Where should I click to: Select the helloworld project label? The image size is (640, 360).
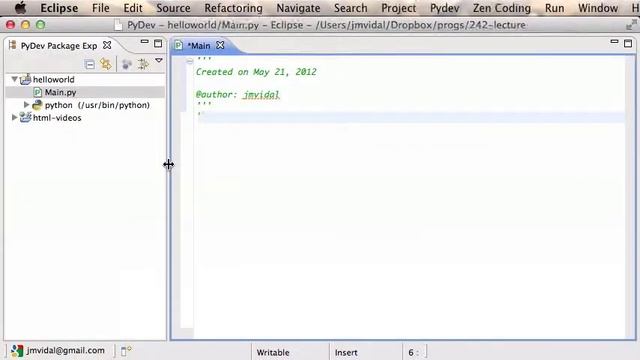coord(53,79)
